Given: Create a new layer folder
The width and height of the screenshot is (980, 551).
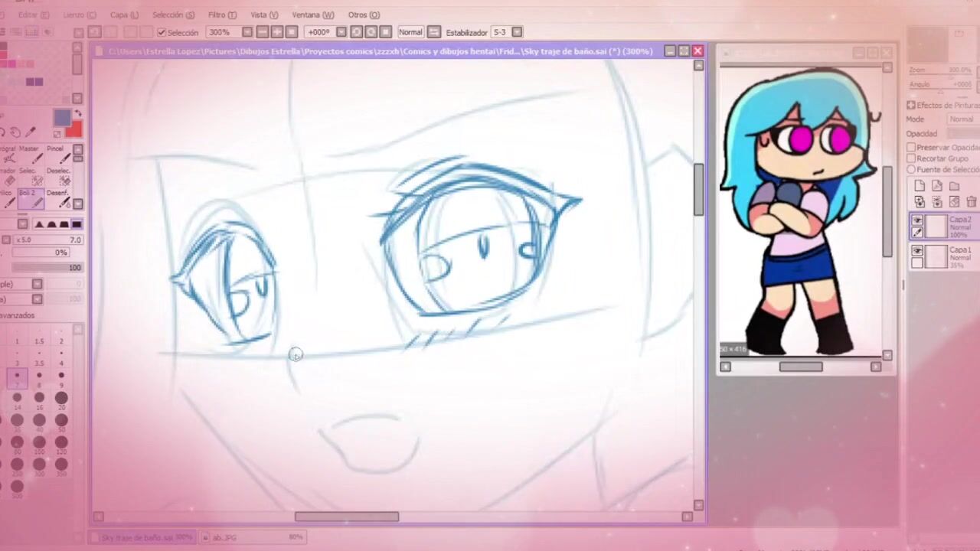Looking at the screenshot, I should [954, 186].
